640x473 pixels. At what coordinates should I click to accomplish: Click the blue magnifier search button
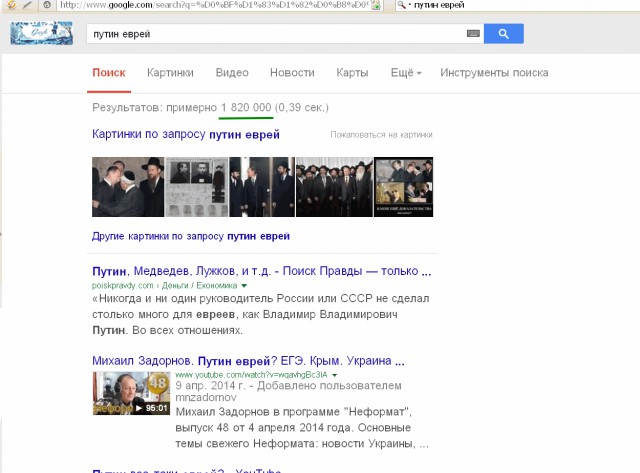pos(504,33)
